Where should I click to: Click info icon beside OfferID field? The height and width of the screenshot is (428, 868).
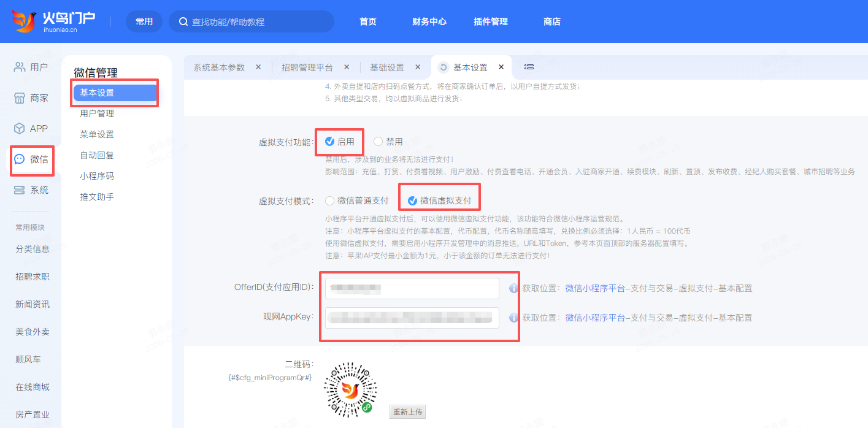click(513, 288)
